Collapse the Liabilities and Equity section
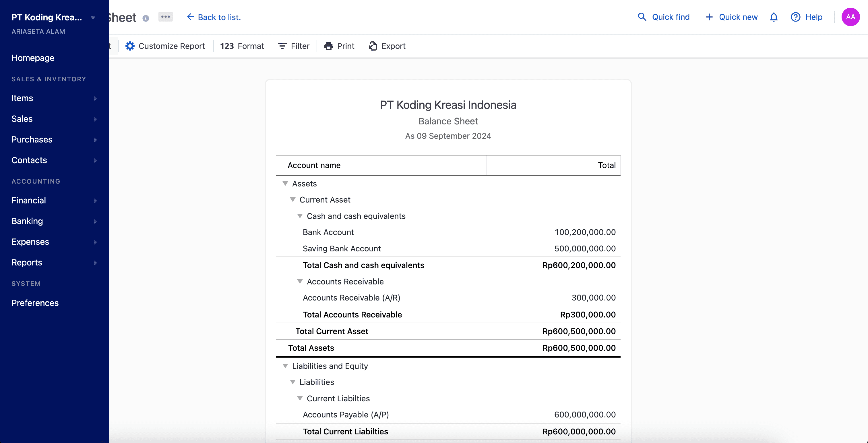This screenshot has width=868, height=443. (x=285, y=366)
